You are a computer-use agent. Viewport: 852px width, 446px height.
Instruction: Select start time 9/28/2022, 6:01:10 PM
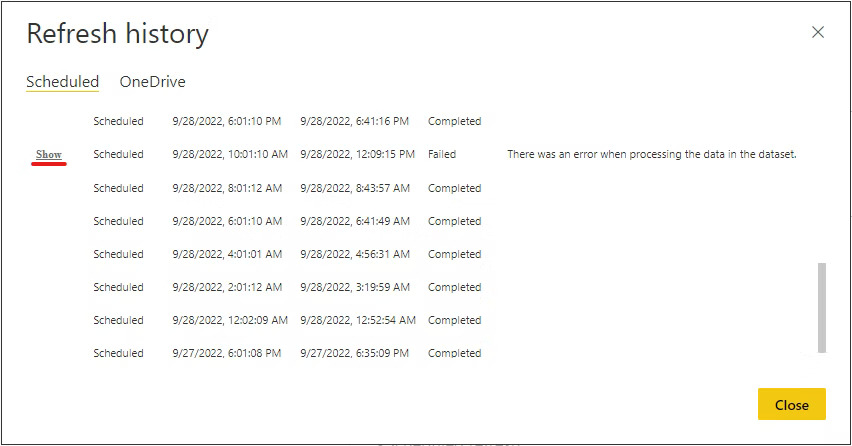click(x=226, y=121)
